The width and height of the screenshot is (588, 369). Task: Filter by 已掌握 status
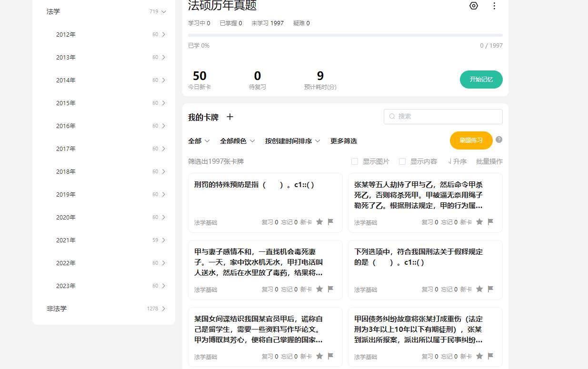231,23
